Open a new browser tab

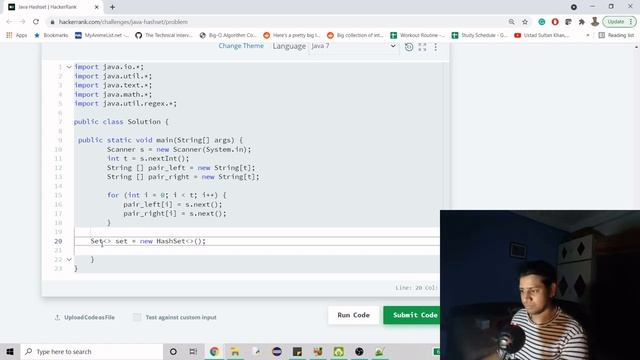[x=112, y=7]
